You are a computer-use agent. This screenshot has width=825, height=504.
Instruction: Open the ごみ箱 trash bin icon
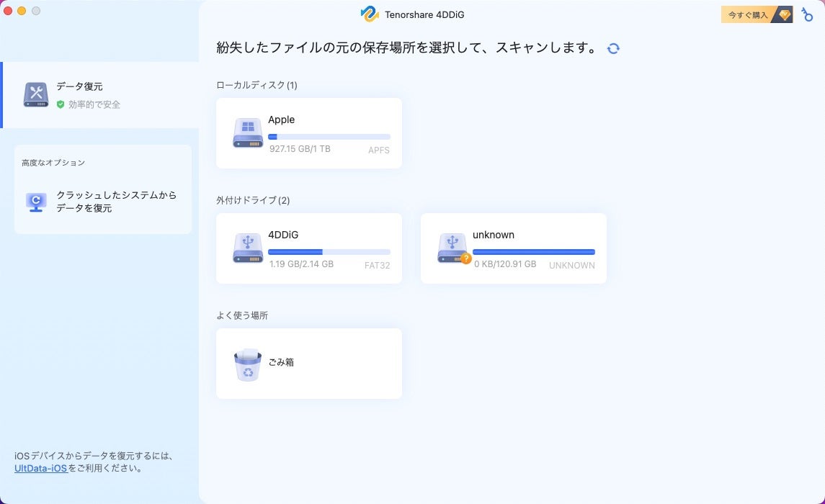coord(248,363)
